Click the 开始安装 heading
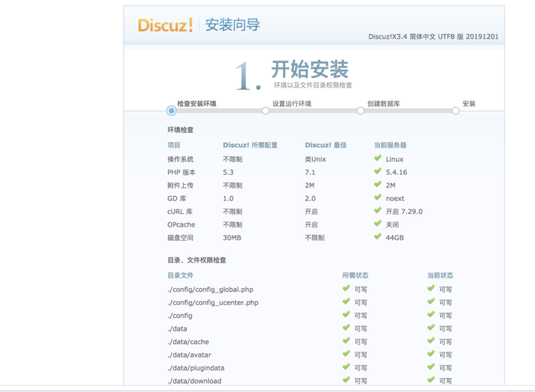 [x=310, y=69]
